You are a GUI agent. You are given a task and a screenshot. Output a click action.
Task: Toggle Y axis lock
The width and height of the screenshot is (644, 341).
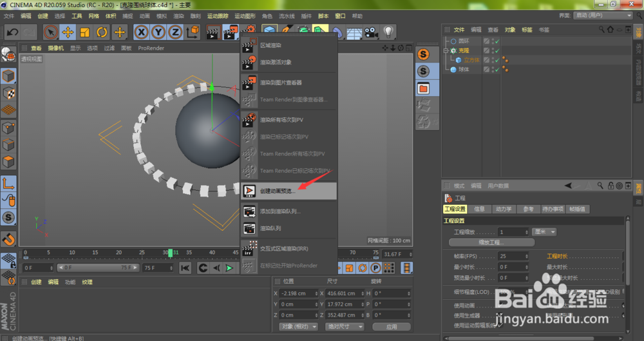(158, 32)
